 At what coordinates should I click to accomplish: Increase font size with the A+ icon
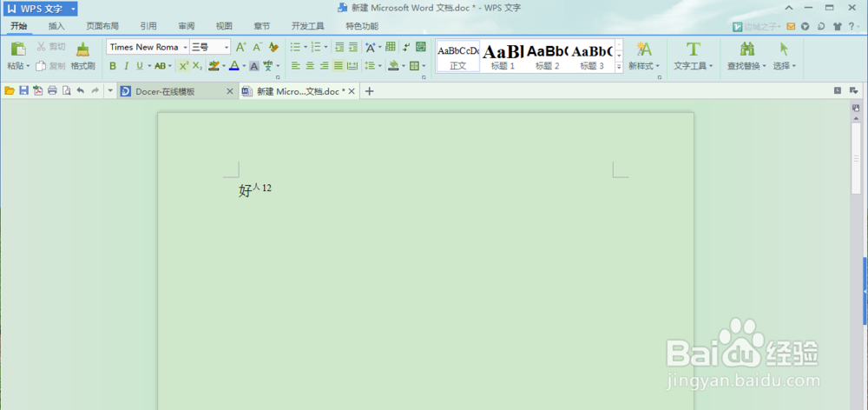pos(240,47)
